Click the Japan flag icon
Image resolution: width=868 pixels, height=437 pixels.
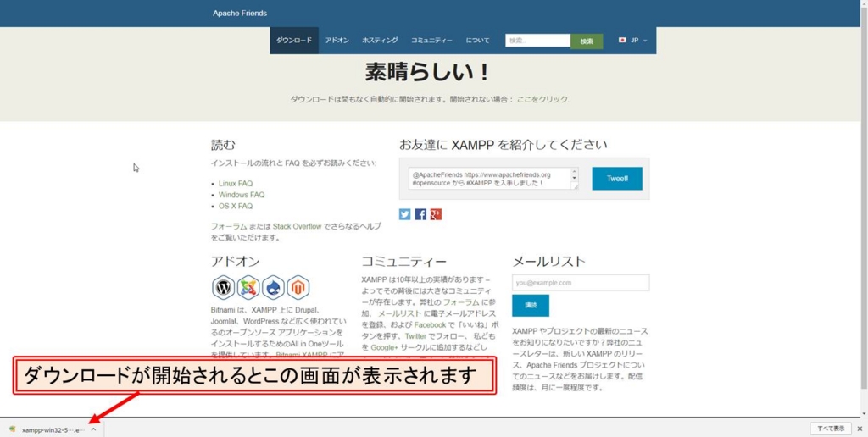click(x=622, y=41)
